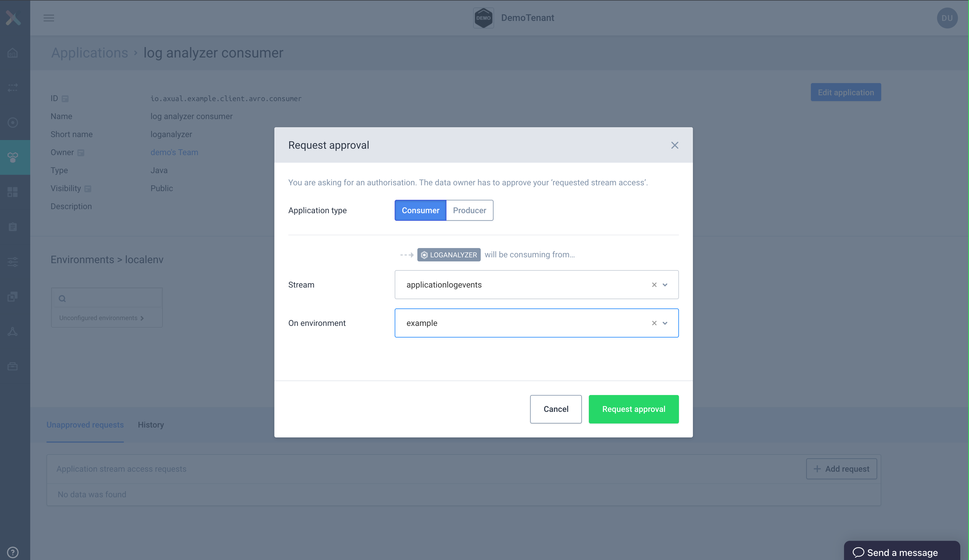
Task: Open the grid tiles sidebar icon
Action: pyautogui.click(x=13, y=192)
